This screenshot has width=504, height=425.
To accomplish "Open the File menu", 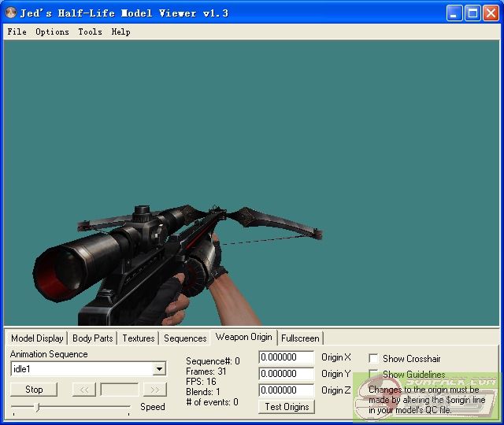I will pos(17,31).
